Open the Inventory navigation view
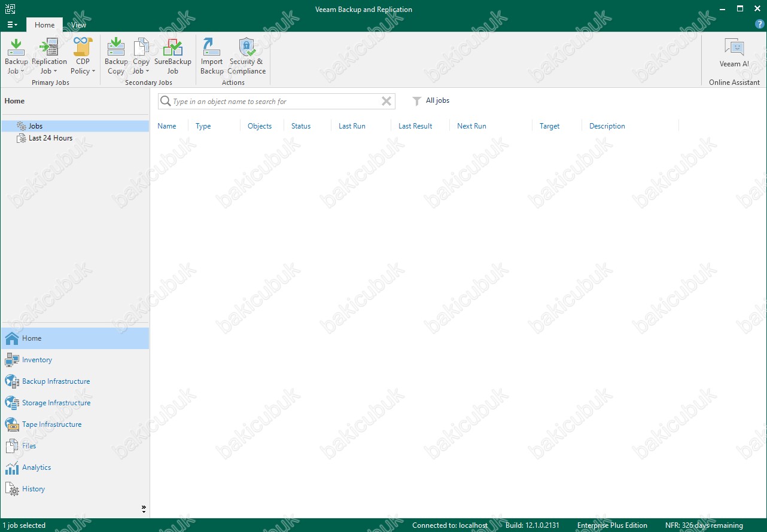 tap(75, 360)
